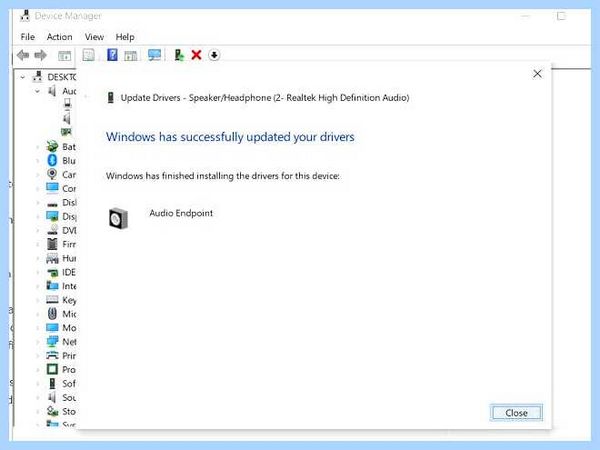The height and width of the screenshot is (450, 600).
Task: Select the Print queues printer icon
Action: 52,355
